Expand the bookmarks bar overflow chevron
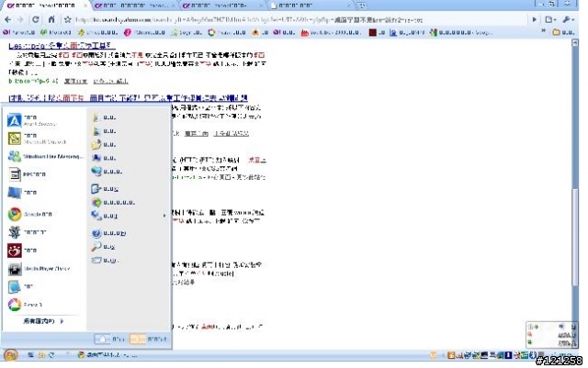 tap(543, 31)
